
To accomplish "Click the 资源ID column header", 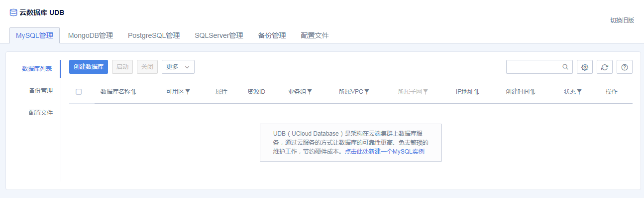I will (x=256, y=92).
